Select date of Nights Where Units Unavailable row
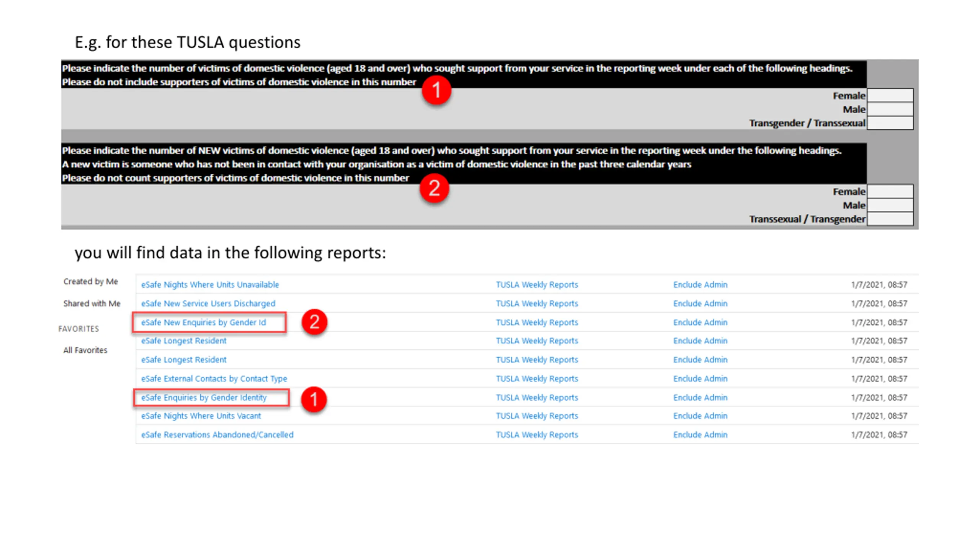The image size is (980, 551). point(879,285)
